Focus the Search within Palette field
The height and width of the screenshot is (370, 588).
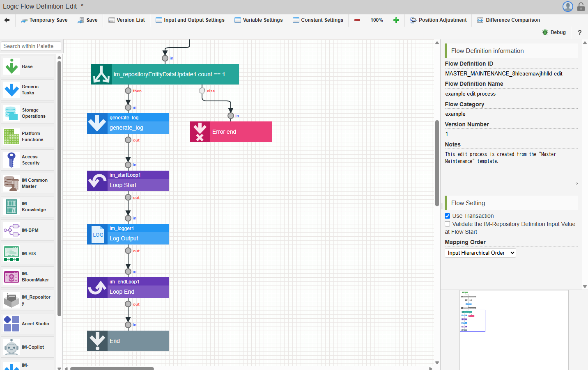31,46
